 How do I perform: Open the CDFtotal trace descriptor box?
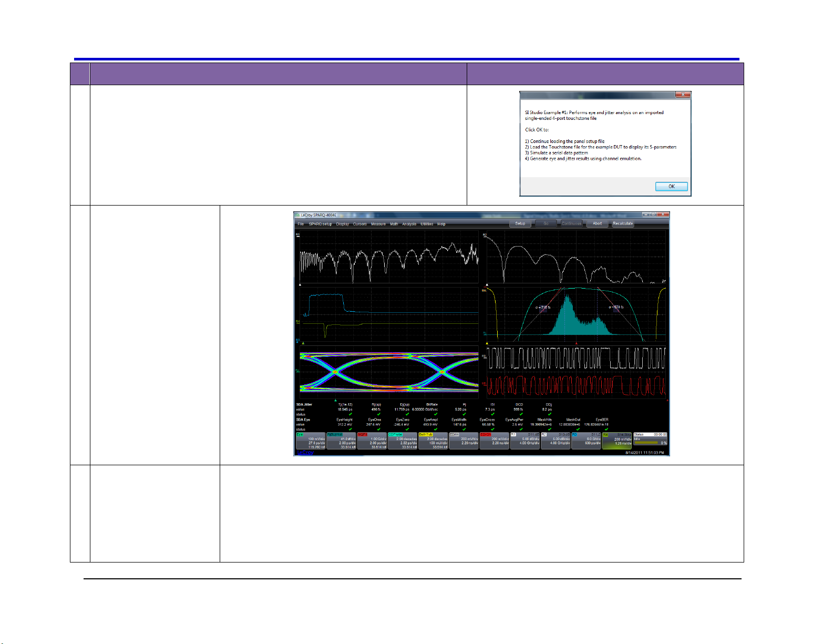click(403, 441)
